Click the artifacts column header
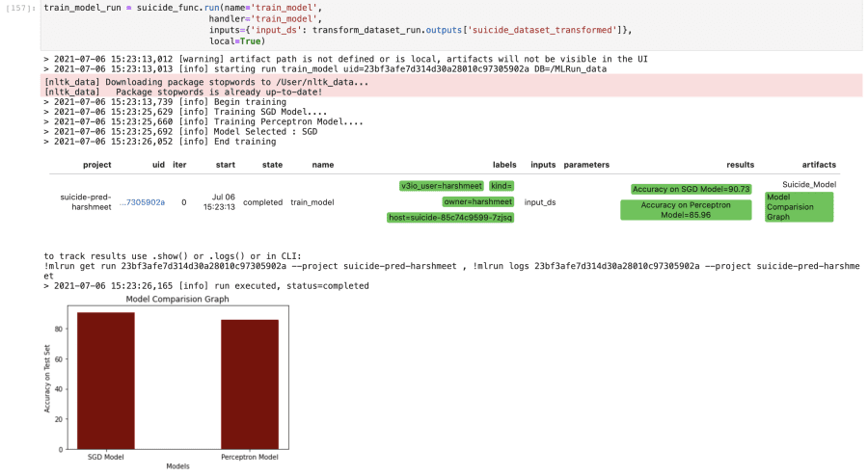Screen dimensions: 868x476 point(819,165)
